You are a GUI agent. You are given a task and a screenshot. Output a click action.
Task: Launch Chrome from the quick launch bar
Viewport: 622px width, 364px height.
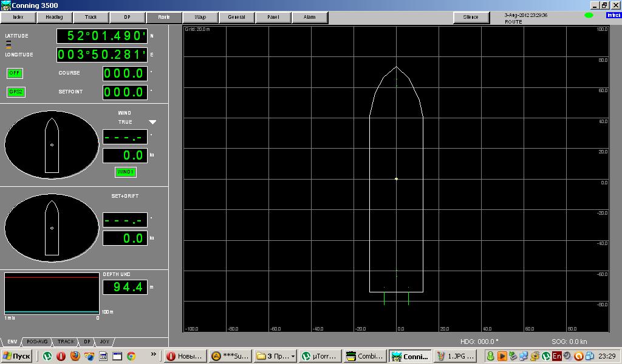click(131, 357)
